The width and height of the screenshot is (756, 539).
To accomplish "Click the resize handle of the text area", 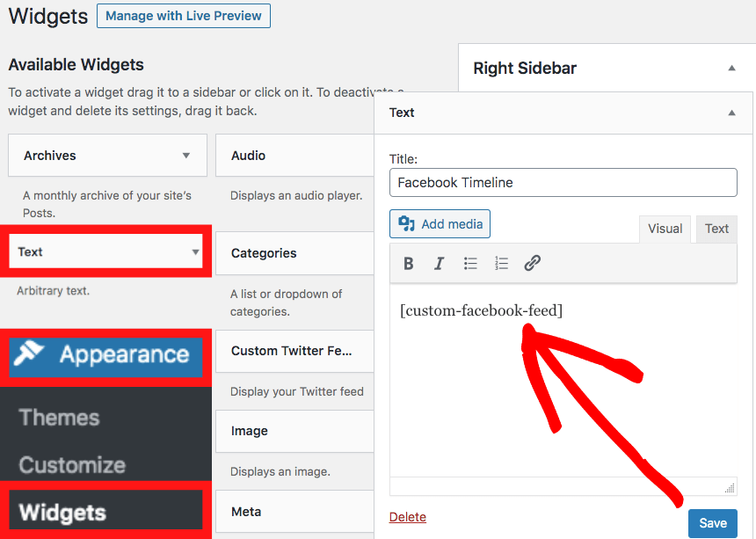I will (x=728, y=486).
